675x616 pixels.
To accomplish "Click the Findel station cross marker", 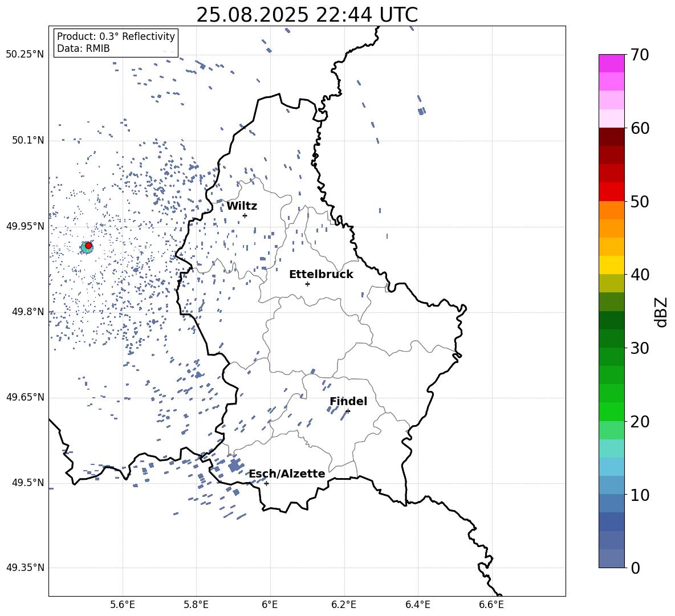I will pos(348,411).
